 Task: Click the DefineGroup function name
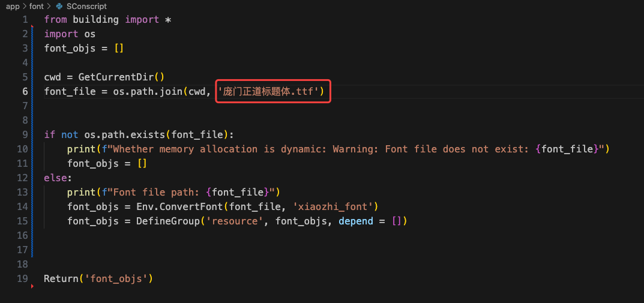pyautogui.click(x=164, y=221)
